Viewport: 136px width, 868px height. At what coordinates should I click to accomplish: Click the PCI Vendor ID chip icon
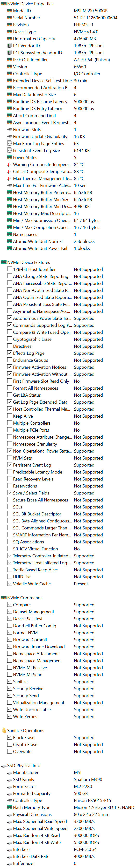pos(9,46)
